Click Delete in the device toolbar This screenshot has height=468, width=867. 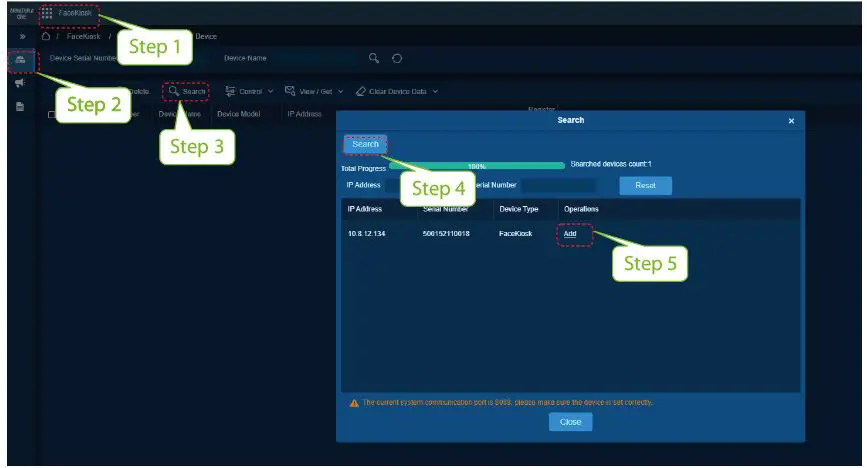(x=139, y=92)
